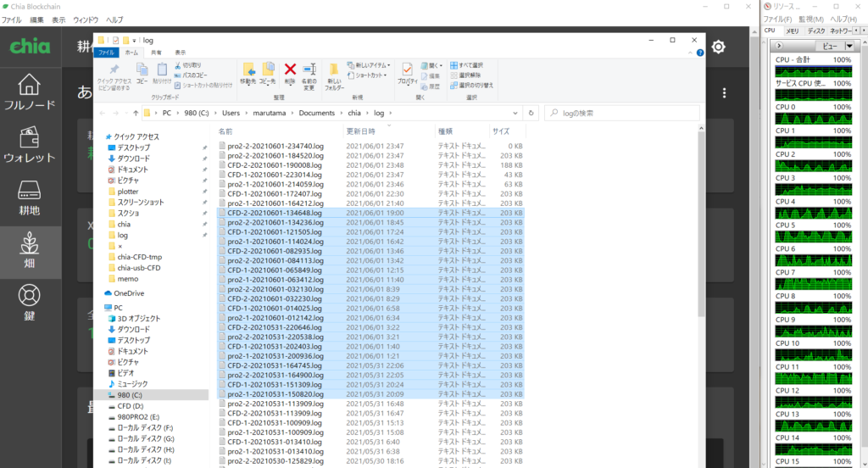Screen dimensions: 868x468
Task: Click the chia logo
Action: pyautogui.click(x=30, y=47)
